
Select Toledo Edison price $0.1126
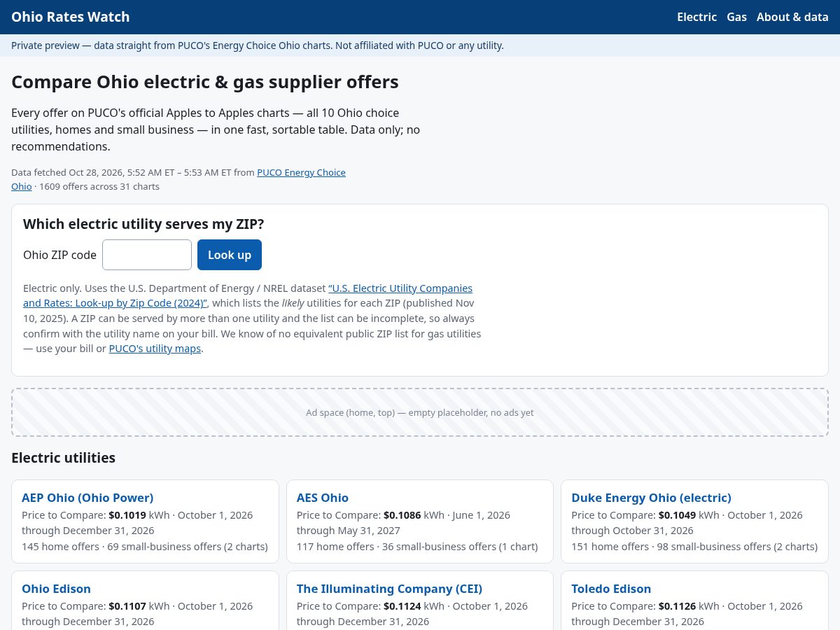pos(678,606)
